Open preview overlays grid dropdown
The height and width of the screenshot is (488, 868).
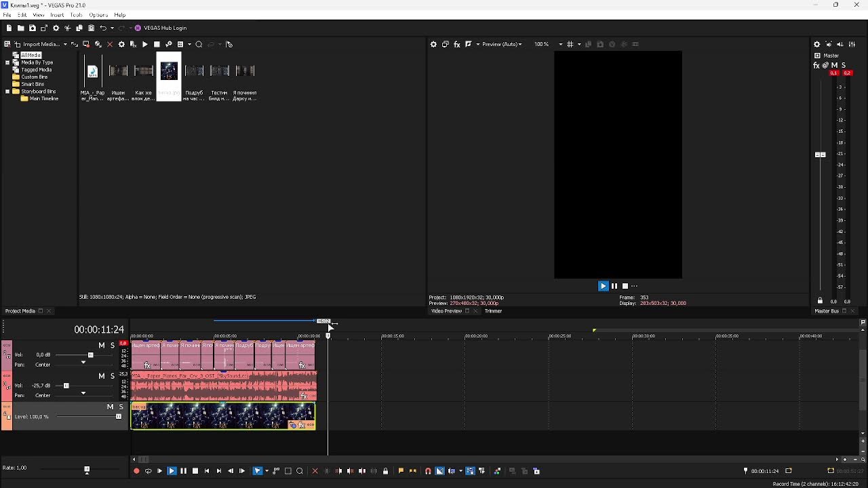579,44
